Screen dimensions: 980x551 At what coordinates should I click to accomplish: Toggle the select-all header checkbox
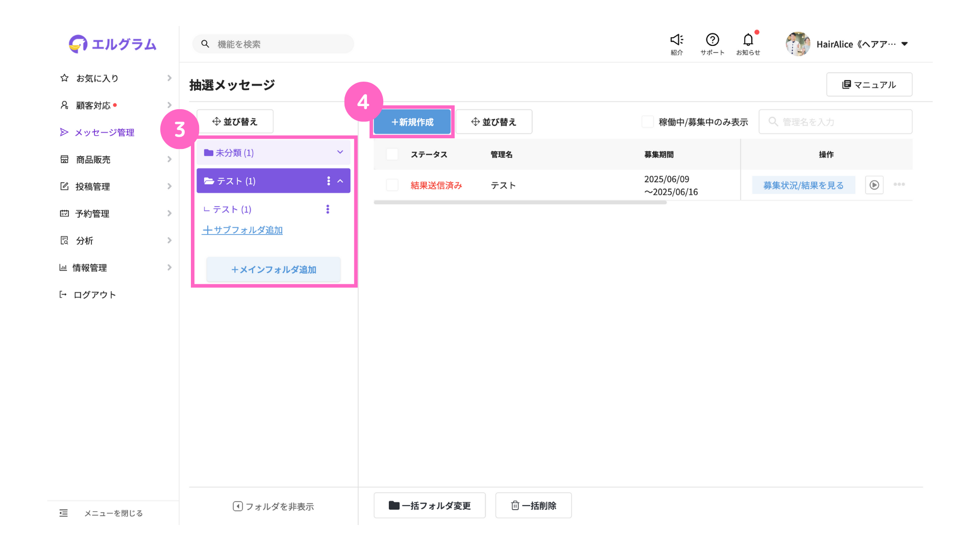click(392, 154)
